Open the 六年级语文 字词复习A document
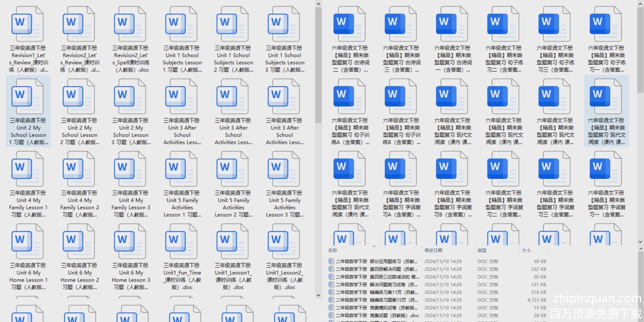644x322 pixels. coord(401,169)
